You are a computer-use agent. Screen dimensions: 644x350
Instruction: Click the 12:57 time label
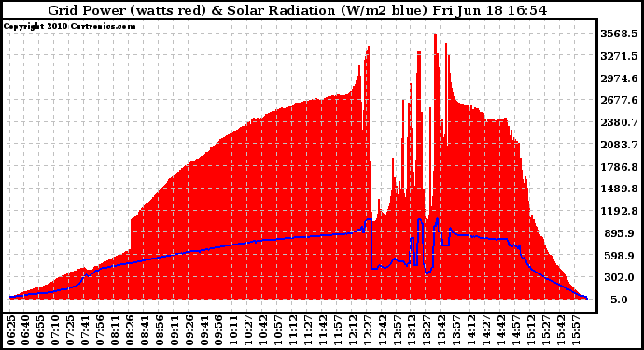click(398, 329)
